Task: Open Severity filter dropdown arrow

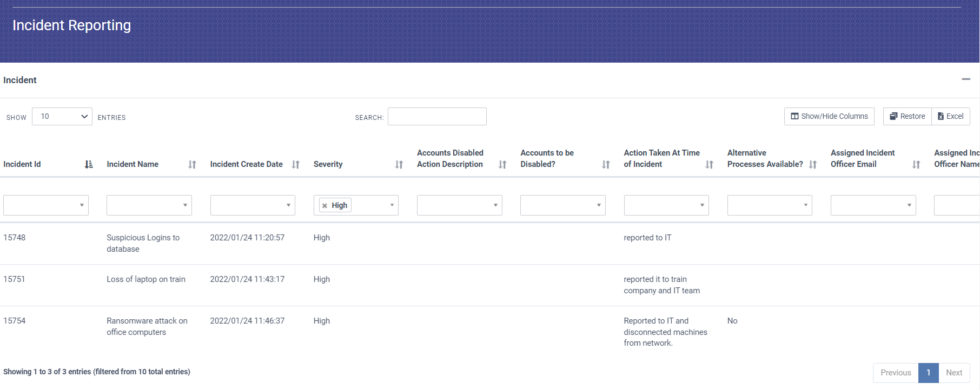Action: (392, 205)
